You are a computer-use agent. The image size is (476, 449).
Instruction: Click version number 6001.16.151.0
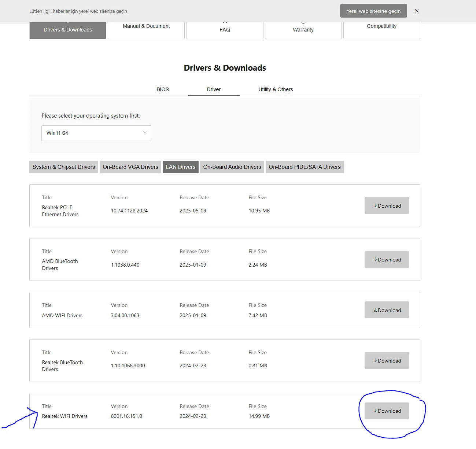(126, 416)
